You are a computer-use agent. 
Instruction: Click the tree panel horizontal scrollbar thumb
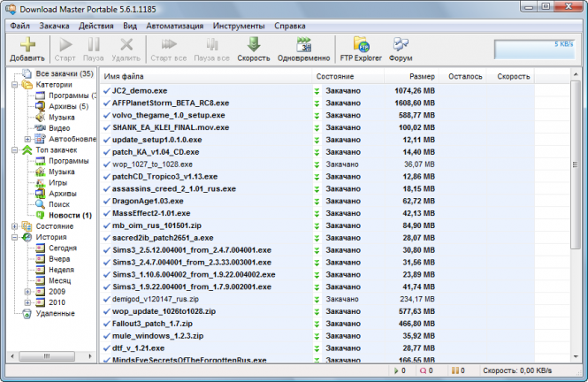tap(47, 356)
